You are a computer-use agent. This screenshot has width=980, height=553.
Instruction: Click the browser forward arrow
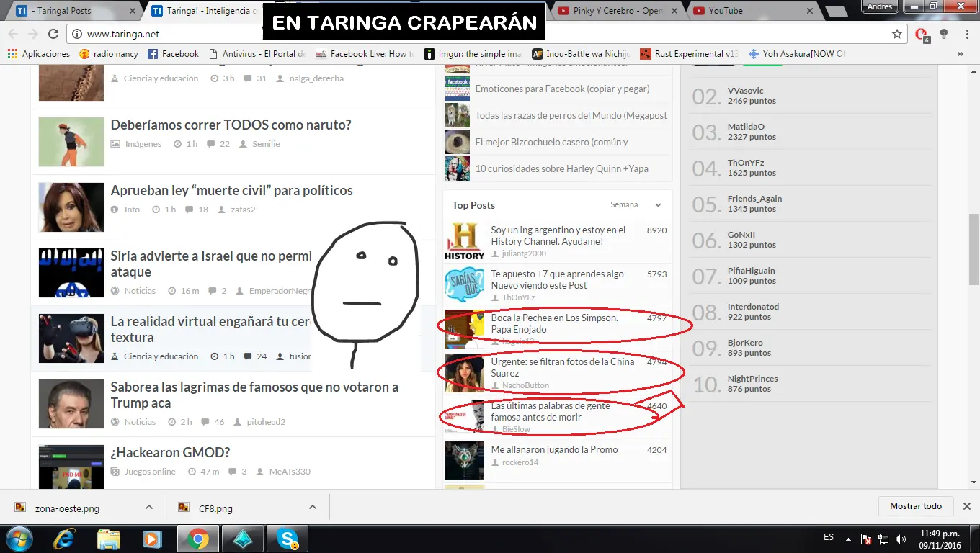[x=32, y=34]
